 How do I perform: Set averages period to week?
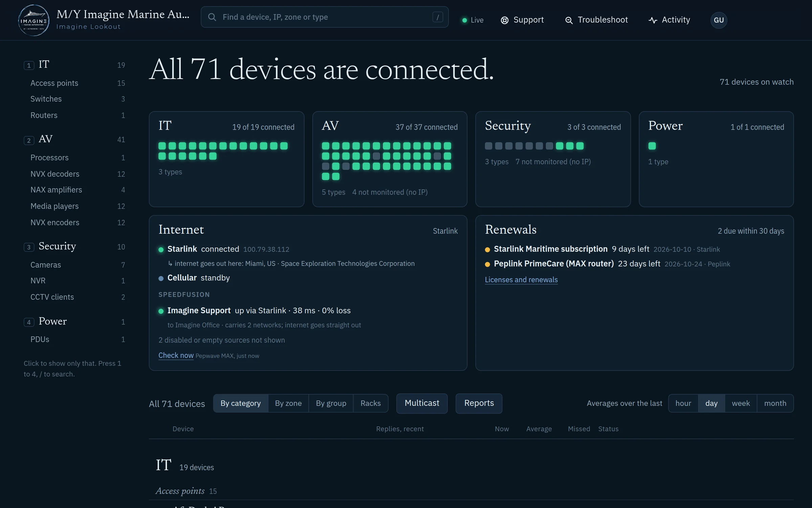coord(741,403)
